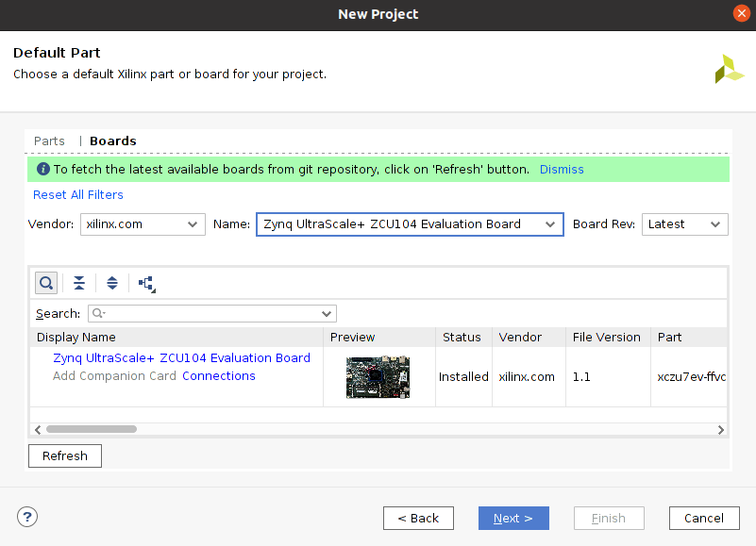Open help with the question mark icon
This screenshot has width=756, height=546.
[x=27, y=517]
